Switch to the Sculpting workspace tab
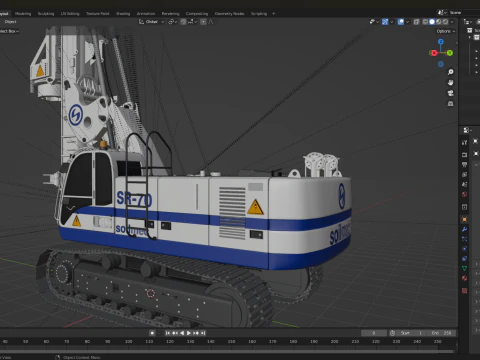 pyautogui.click(x=46, y=14)
